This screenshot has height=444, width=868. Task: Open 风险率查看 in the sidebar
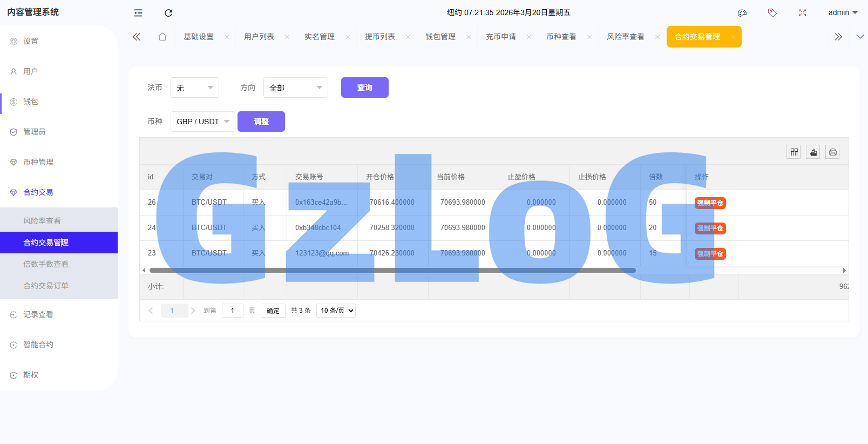coord(42,221)
